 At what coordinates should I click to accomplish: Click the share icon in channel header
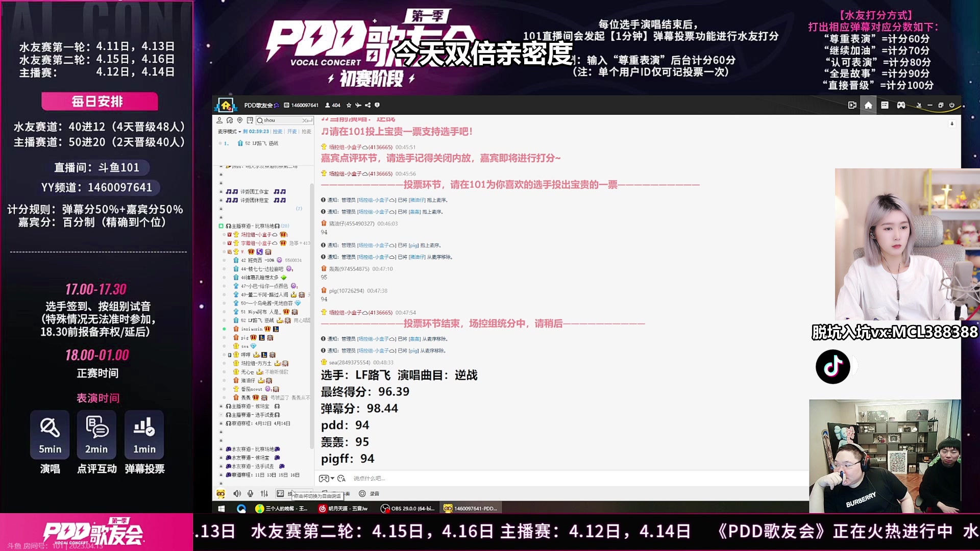(x=367, y=105)
